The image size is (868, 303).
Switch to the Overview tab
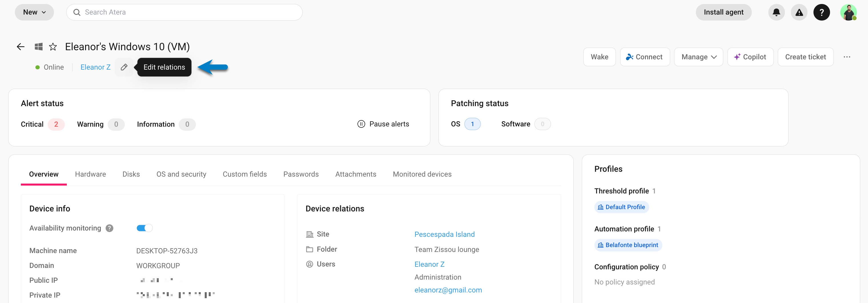pyautogui.click(x=44, y=174)
